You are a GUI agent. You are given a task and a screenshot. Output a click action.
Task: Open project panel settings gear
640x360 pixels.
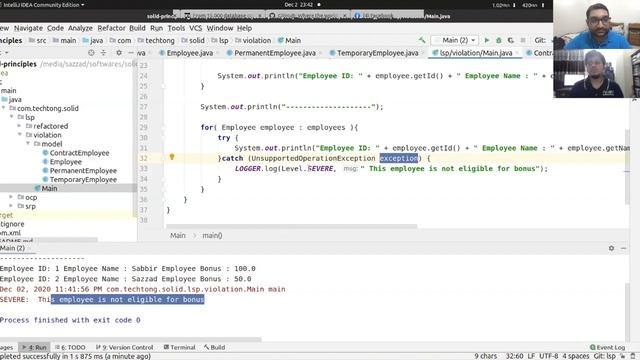point(119,53)
